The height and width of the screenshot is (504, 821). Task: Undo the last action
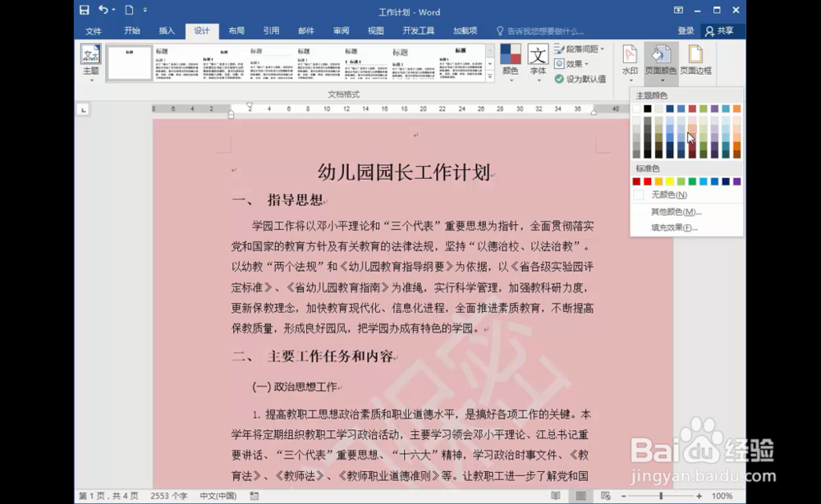tap(103, 10)
